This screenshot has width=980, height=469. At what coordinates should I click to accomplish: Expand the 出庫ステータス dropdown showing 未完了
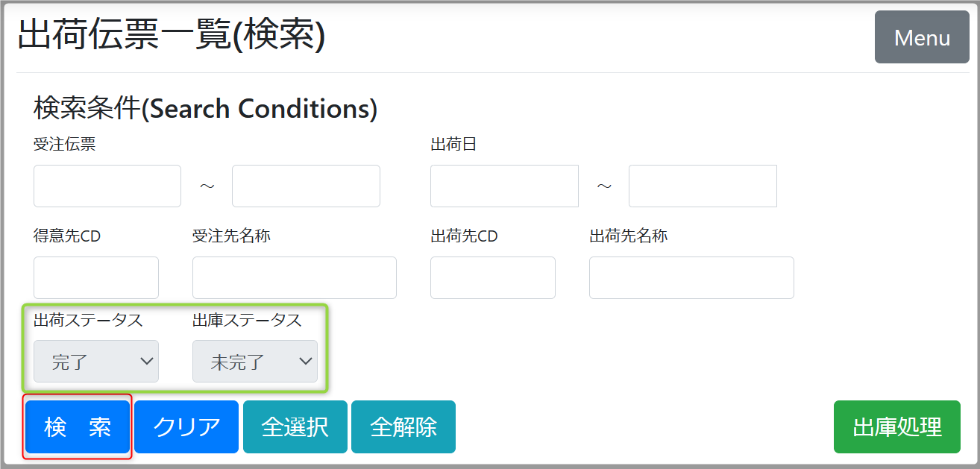[x=255, y=362]
